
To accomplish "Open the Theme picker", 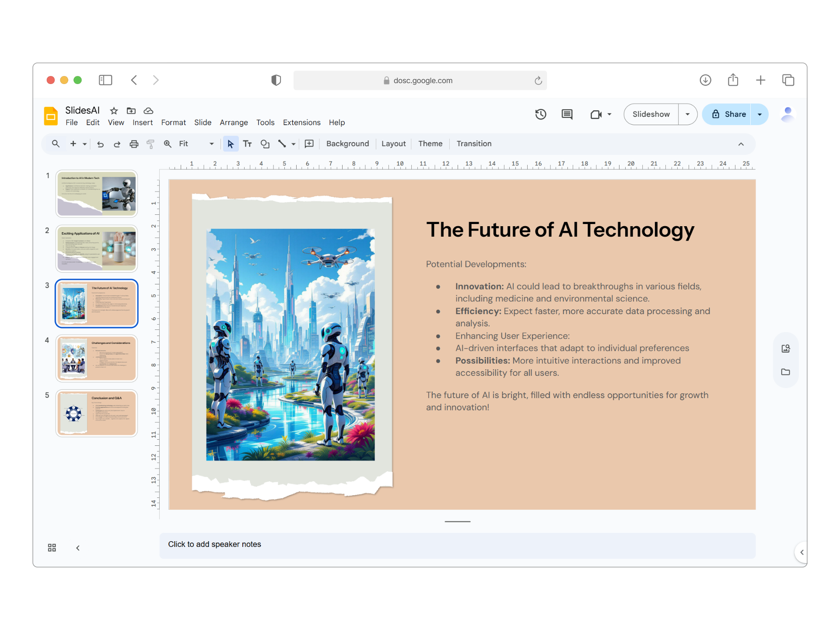I will [430, 143].
